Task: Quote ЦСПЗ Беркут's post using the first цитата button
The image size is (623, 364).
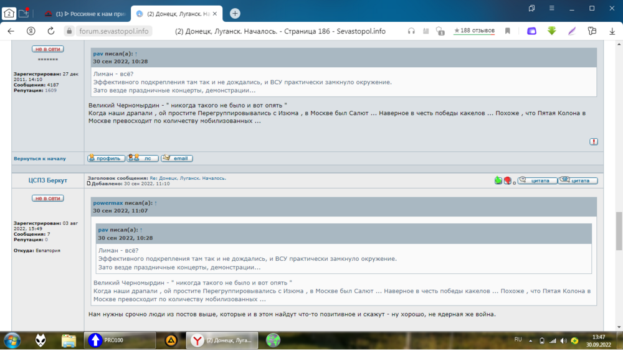Action: (x=537, y=180)
